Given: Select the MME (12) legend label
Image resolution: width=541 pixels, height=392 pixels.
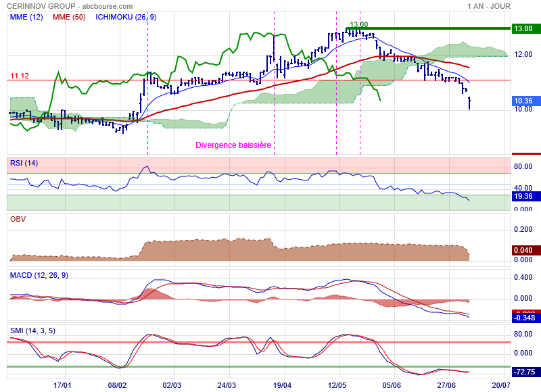Looking at the screenshot, I should coord(26,17).
